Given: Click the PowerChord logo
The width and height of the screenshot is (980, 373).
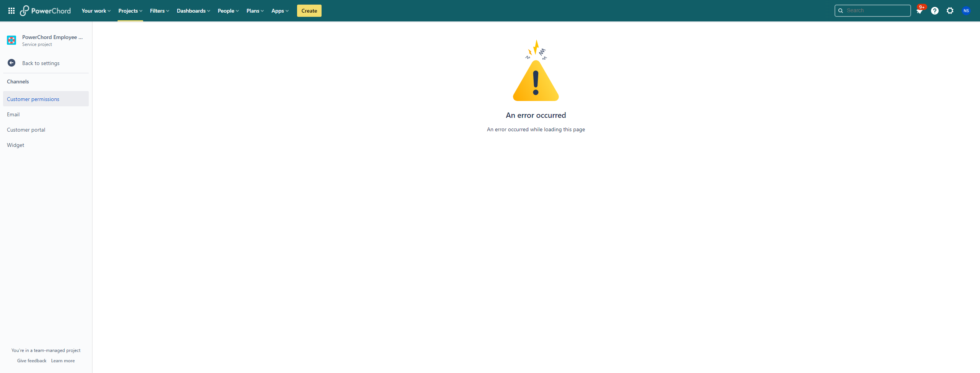Looking at the screenshot, I should (46, 11).
